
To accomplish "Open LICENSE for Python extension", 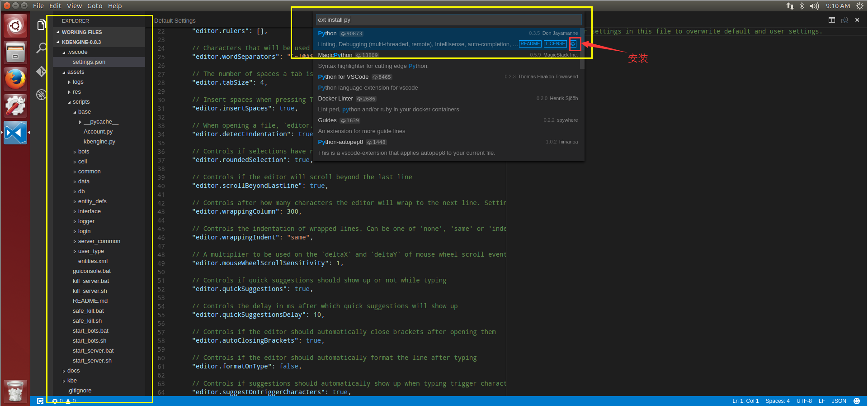I will pyautogui.click(x=555, y=44).
